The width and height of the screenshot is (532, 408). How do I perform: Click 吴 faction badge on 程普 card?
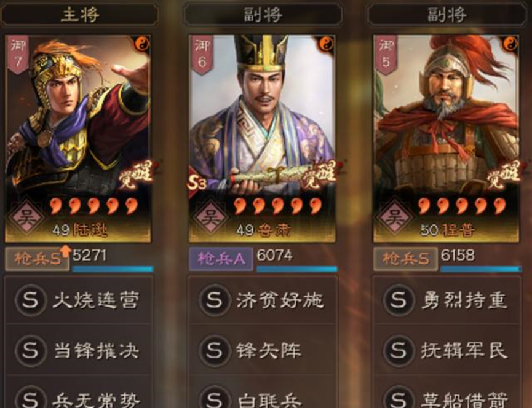(x=395, y=217)
